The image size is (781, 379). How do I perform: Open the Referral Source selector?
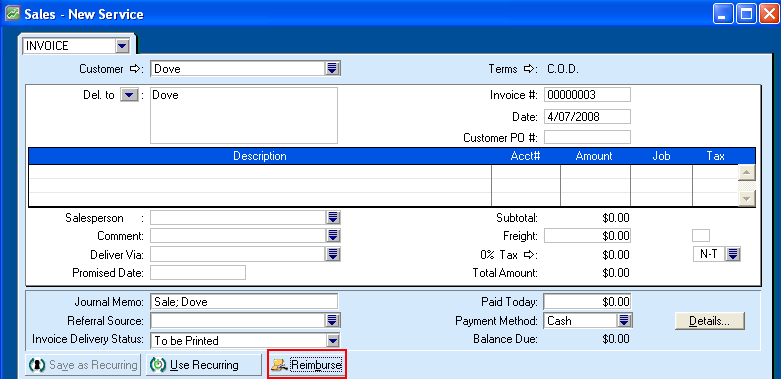[333, 321]
